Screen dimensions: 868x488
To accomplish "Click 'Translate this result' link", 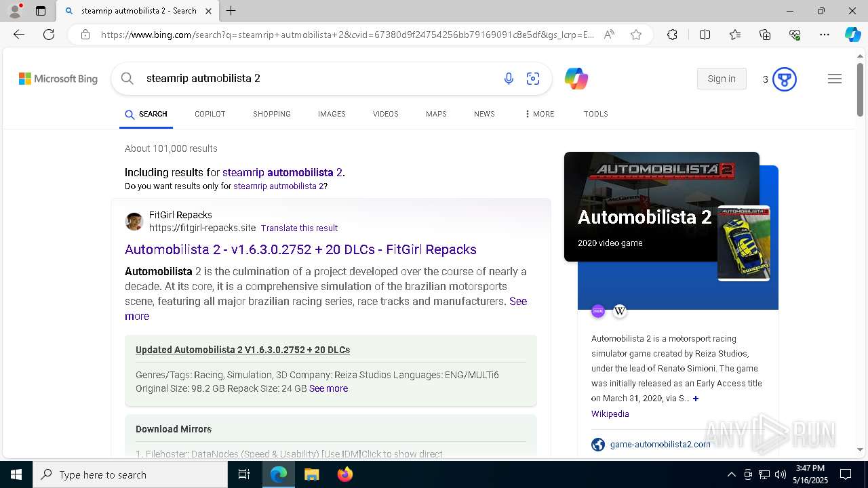I will coord(299,228).
